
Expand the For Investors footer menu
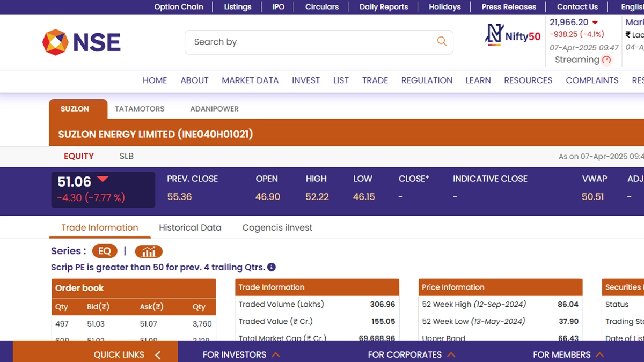[241, 354]
